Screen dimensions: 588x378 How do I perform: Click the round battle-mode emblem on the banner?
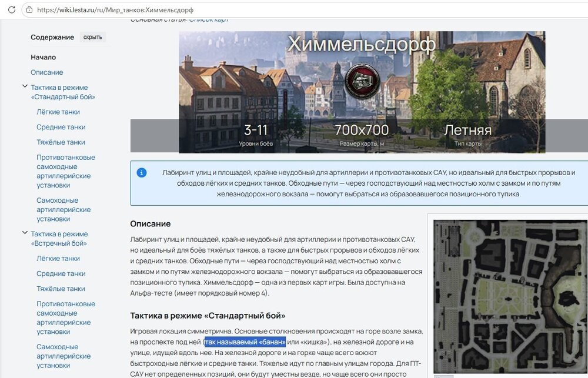click(362, 81)
